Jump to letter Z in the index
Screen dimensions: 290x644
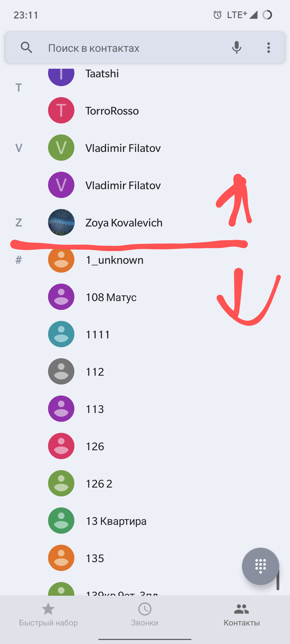click(x=19, y=223)
